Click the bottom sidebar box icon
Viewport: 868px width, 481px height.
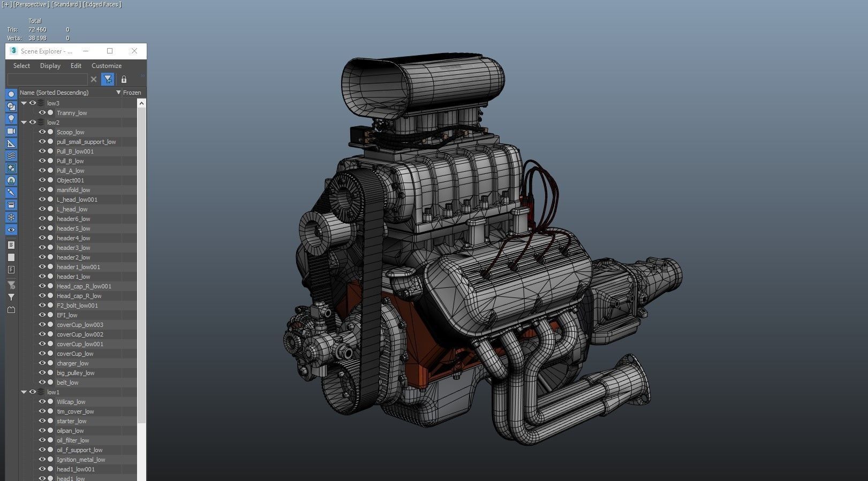tap(11, 310)
